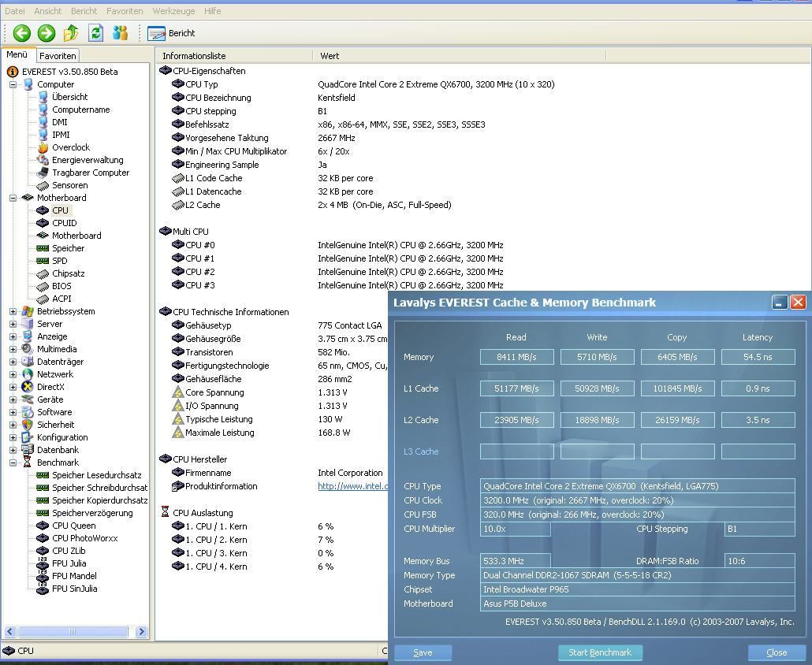Open the Werkzeuge menu
This screenshot has height=665, width=812.
click(175, 11)
